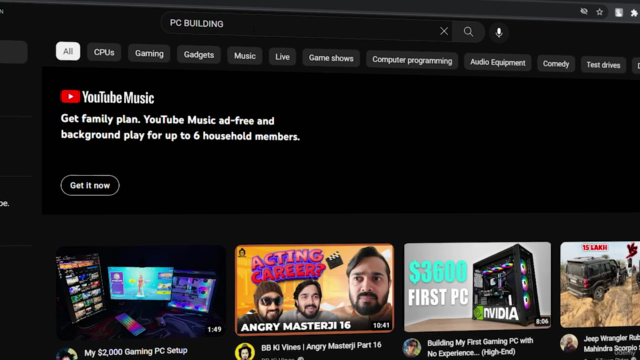
Task: Click the Get it now button
Action: click(x=90, y=185)
